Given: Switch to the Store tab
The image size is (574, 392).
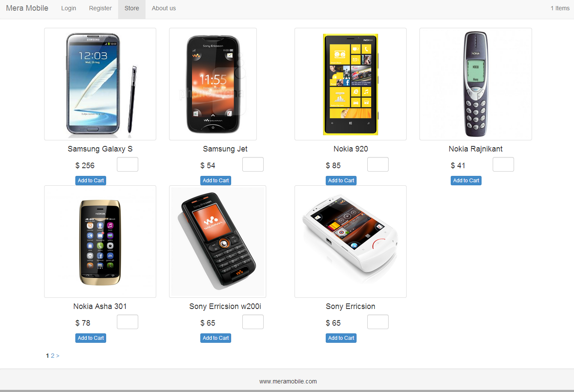Looking at the screenshot, I should pos(132,8).
